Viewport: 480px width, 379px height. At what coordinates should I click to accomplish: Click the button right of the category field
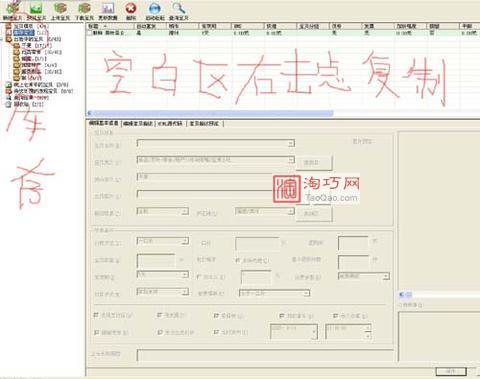(313, 163)
